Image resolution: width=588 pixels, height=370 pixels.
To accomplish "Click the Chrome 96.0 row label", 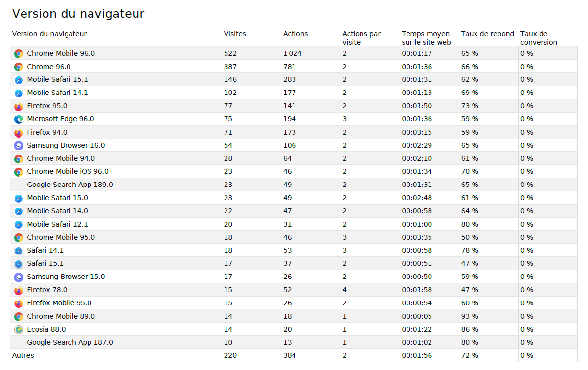I will point(49,67).
